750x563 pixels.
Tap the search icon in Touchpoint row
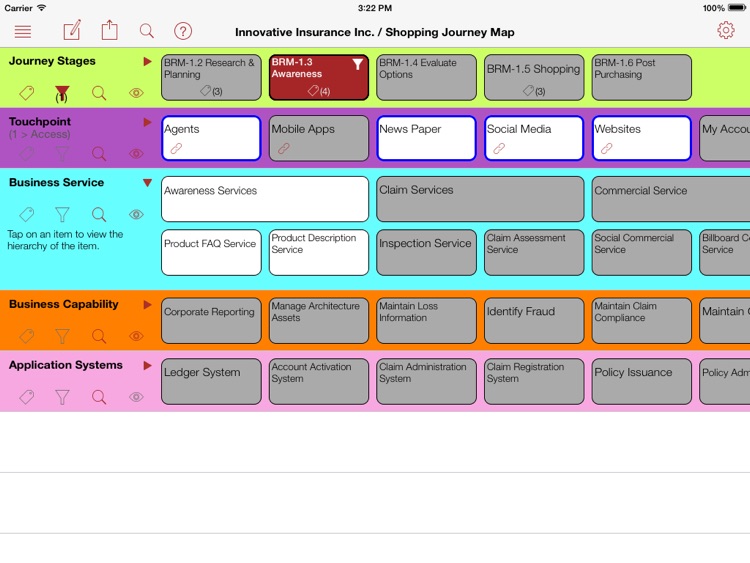pyautogui.click(x=99, y=154)
